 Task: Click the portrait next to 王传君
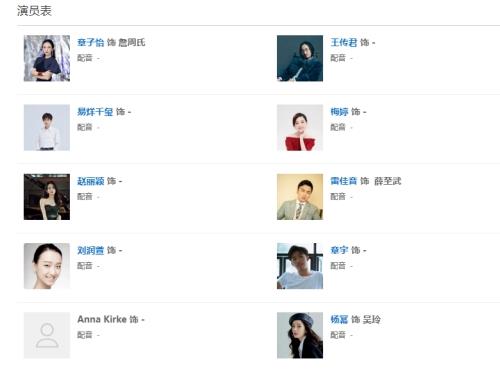(x=300, y=58)
